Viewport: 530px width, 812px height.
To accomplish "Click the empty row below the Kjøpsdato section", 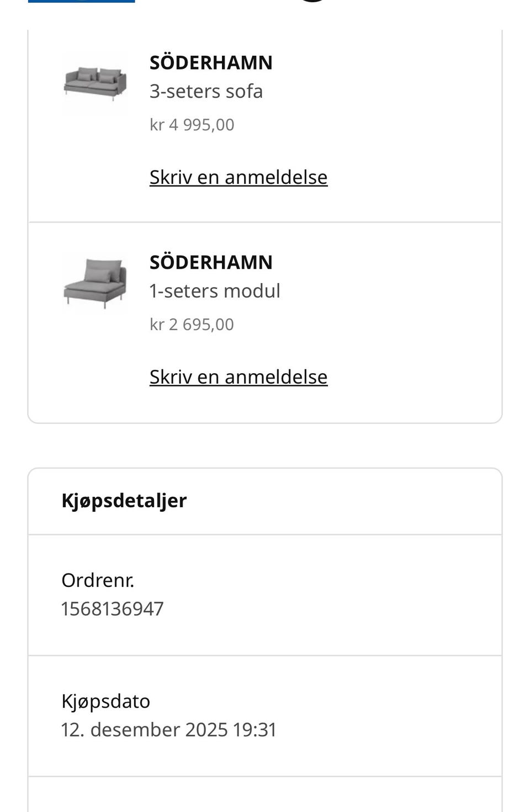I will click(265, 794).
